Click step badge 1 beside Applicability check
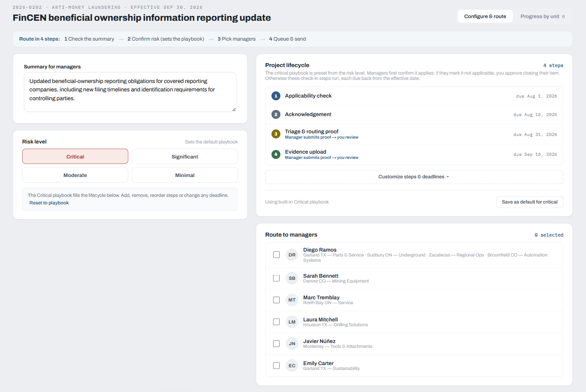 (x=276, y=96)
